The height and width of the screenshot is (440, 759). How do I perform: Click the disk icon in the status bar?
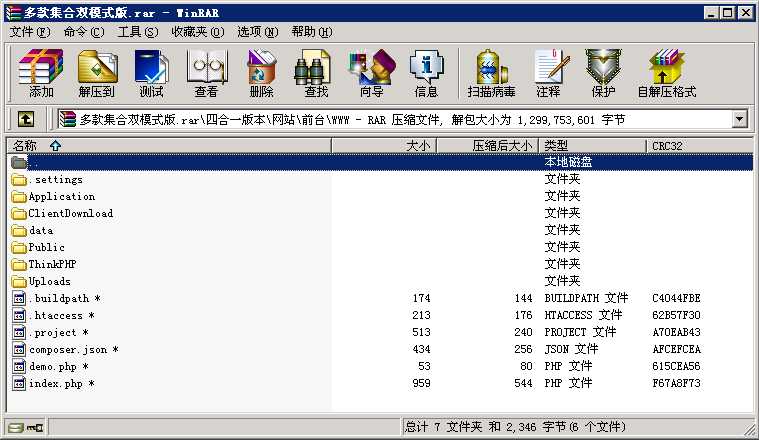(16, 428)
